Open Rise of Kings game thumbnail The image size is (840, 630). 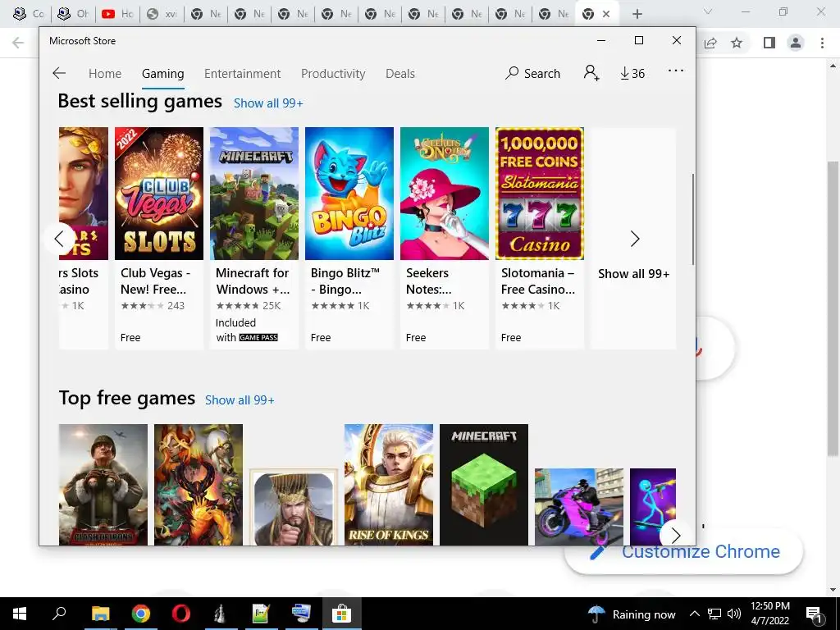tap(388, 485)
